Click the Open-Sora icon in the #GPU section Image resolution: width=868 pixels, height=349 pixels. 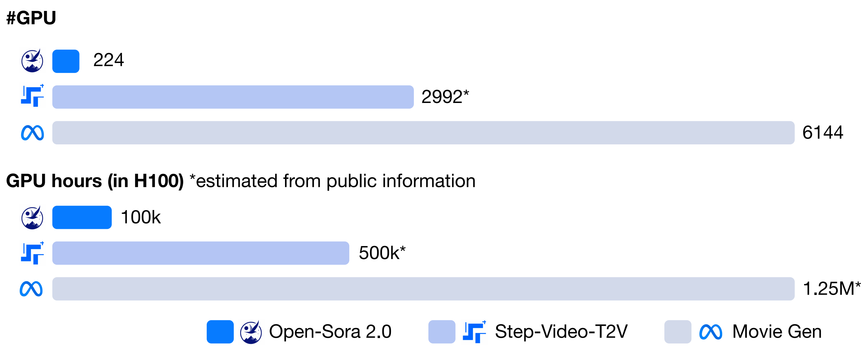tap(32, 61)
